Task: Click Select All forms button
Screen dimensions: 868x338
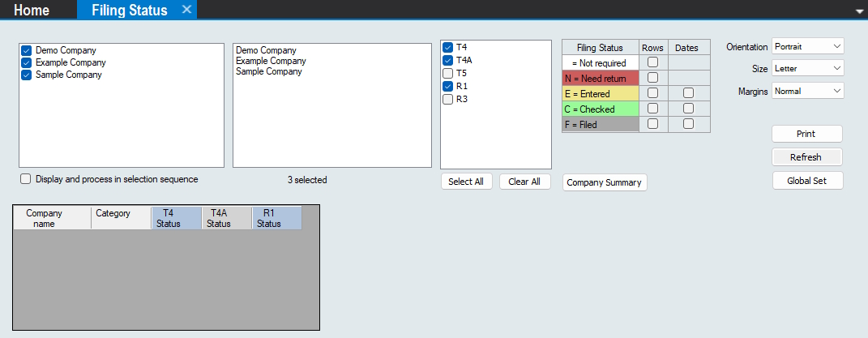Action: [466, 182]
